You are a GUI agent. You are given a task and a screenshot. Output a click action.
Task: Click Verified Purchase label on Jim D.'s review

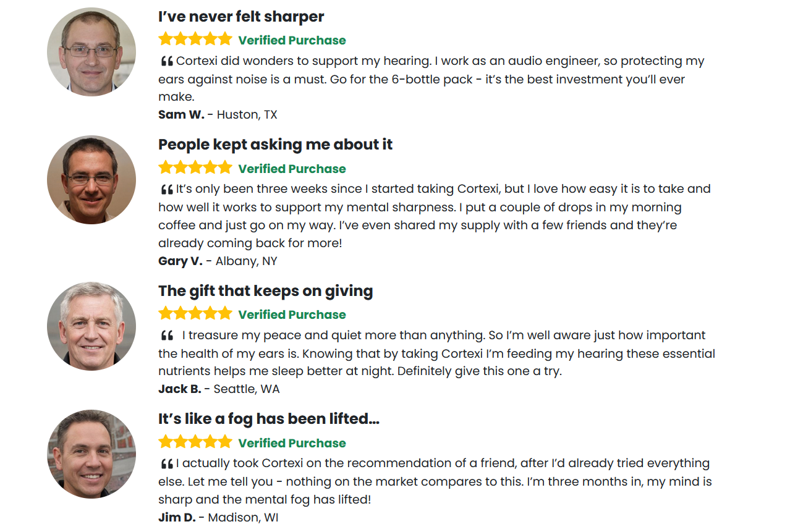click(x=292, y=443)
